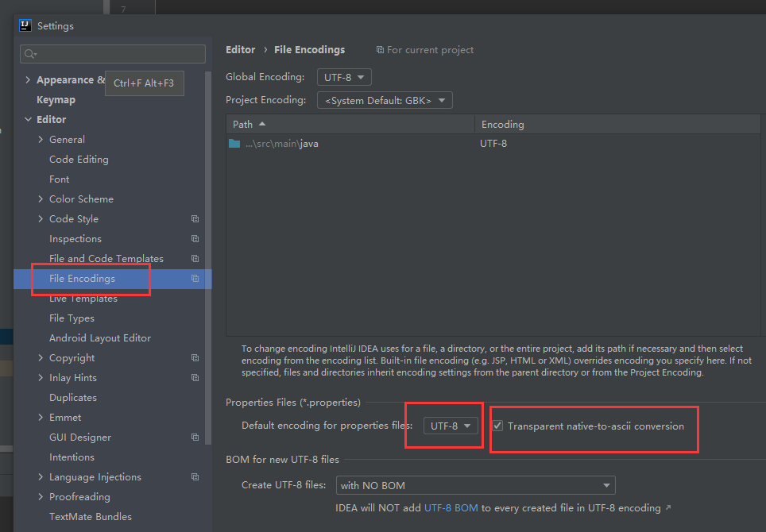This screenshot has width=766, height=532.
Task: Open the Create UTF-8 files dropdown
Action: coord(475,486)
